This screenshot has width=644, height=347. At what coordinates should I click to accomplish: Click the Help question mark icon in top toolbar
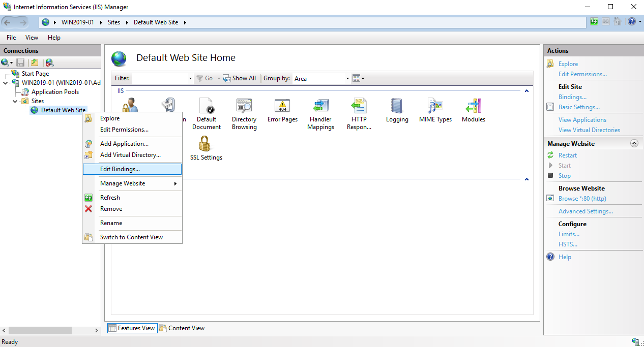[631, 21]
